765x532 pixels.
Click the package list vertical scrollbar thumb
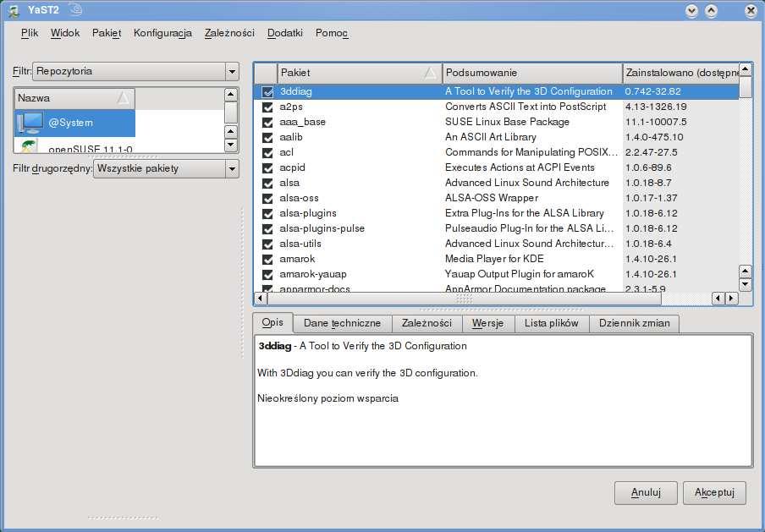[745, 87]
